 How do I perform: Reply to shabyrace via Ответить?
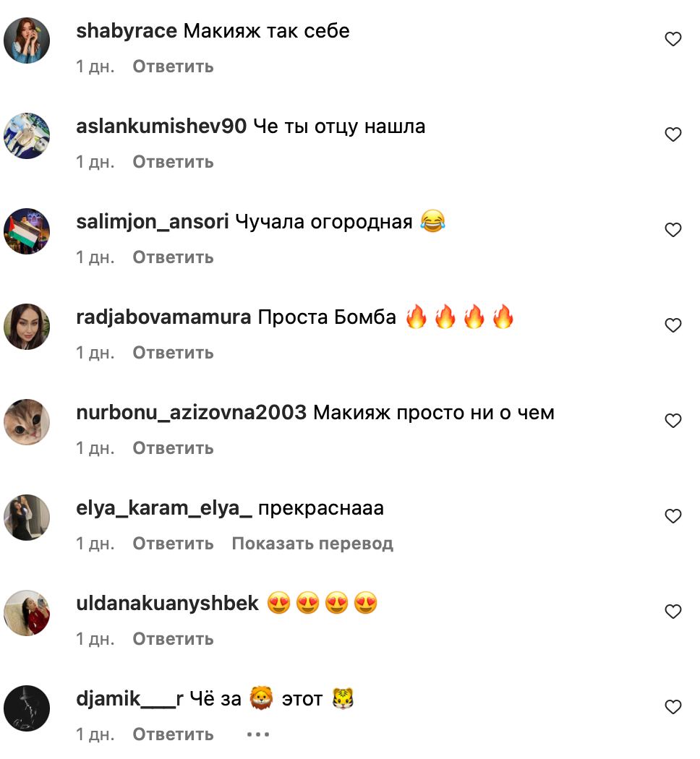(174, 67)
